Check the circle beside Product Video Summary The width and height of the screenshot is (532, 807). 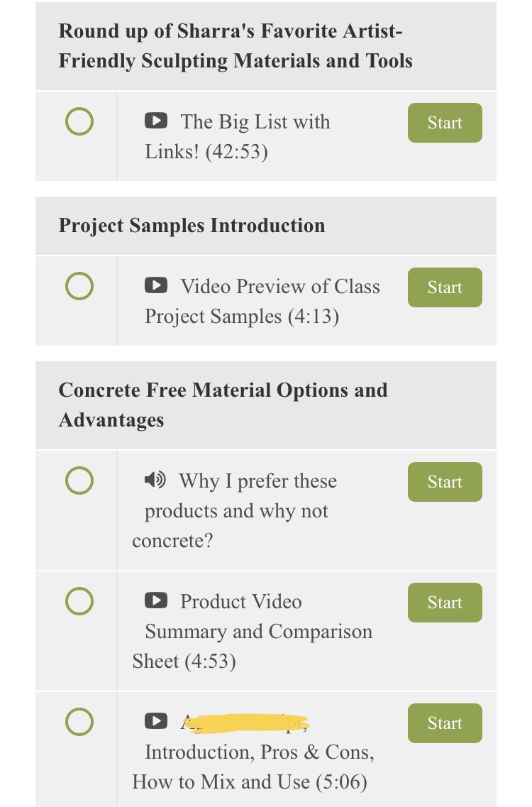coord(79,601)
